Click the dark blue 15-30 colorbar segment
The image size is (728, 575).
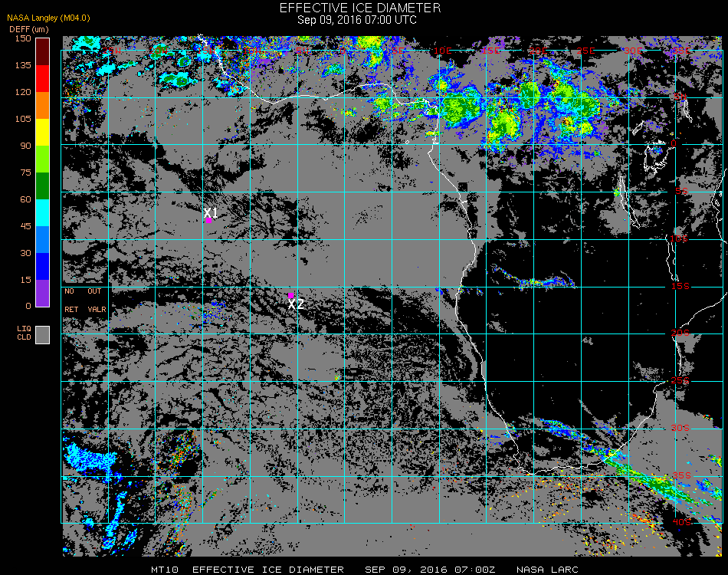click(x=43, y=267)
